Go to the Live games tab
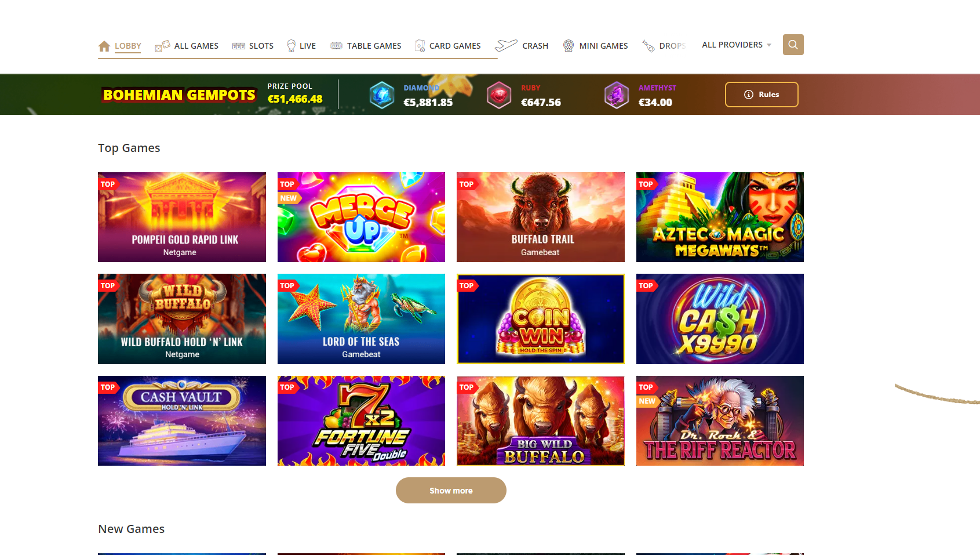Image resolution: width=980 pixels, height=555 pixels. pos(301,46)
